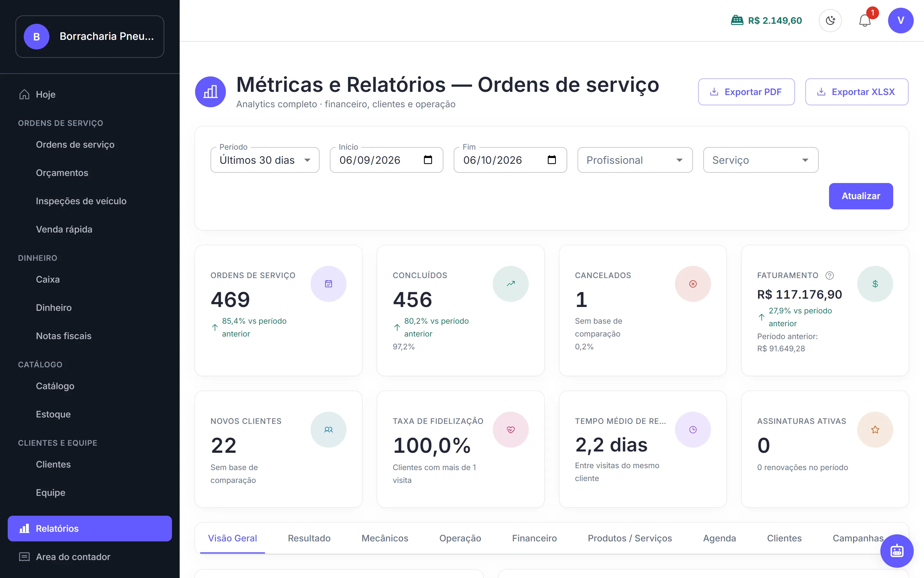Click the Tempo Médio clock icon
924x578 pixels.
tap(693, 430)
